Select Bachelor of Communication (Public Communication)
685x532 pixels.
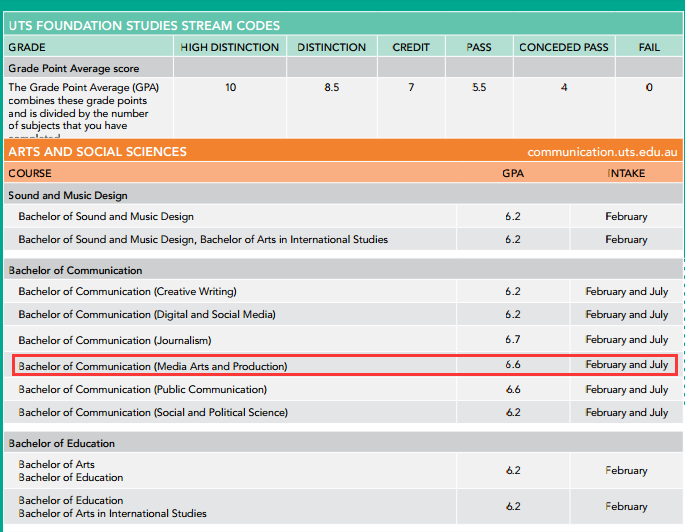(142, 390)
